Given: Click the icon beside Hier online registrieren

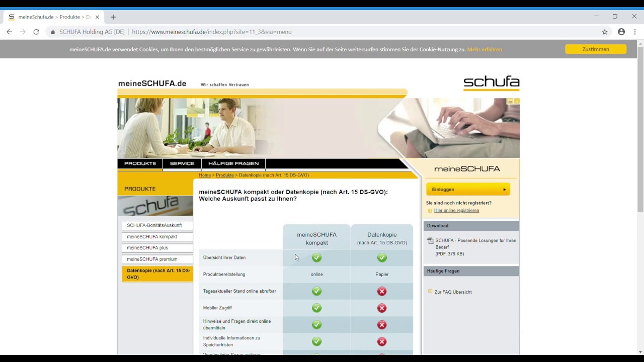Looking at the screenshot, I should 430,211.
